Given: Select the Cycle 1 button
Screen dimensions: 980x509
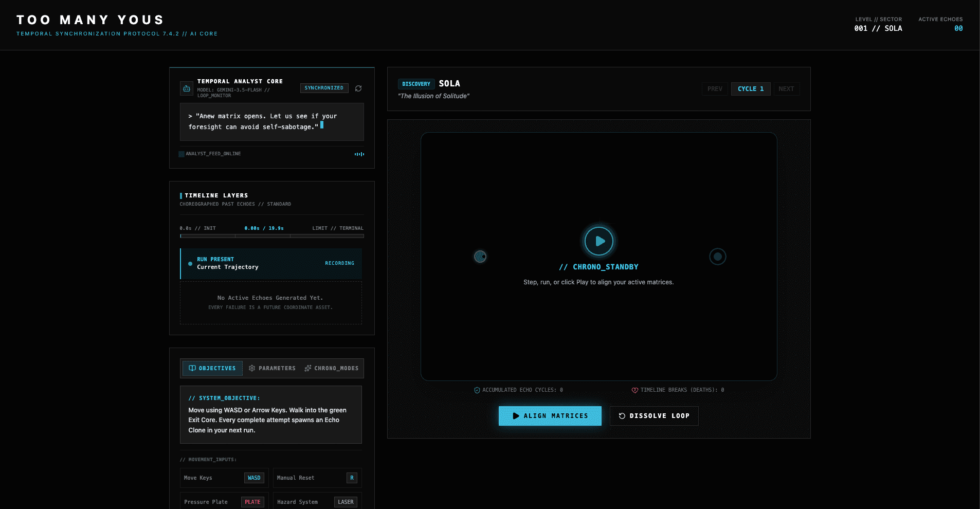Looking at the screenshot, I should [x=751, y=89].
